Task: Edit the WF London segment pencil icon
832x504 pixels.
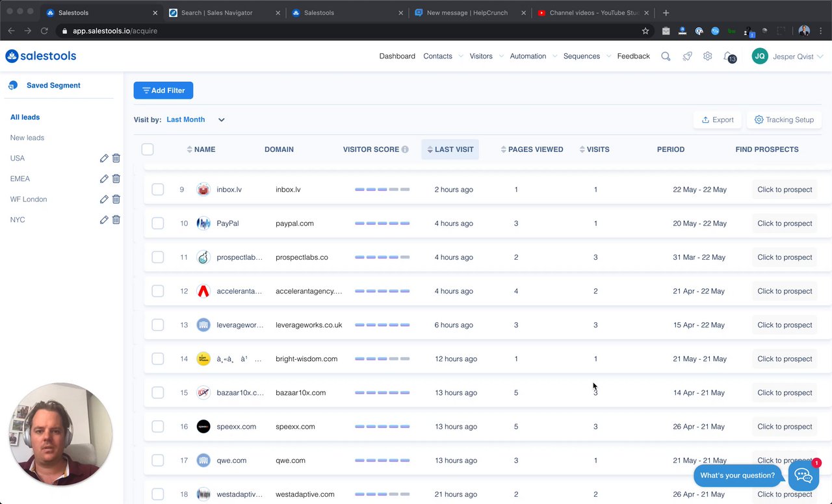Action: coord(104,199)
